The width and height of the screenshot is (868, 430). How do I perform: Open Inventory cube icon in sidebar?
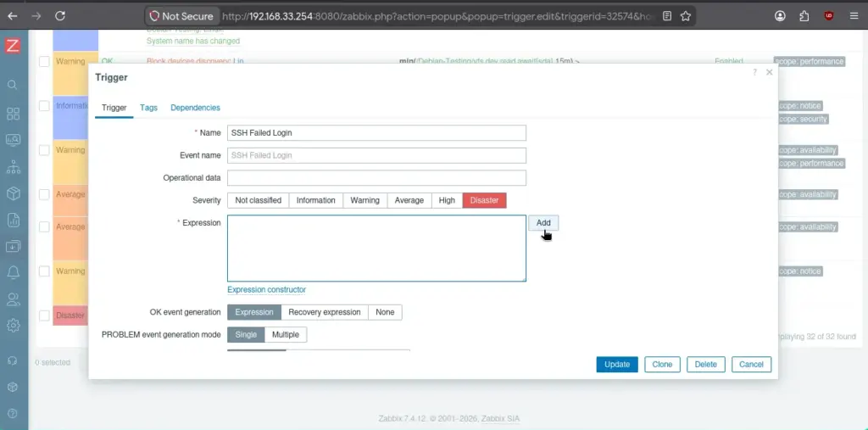pyautogui.click(x=13, y=193)
